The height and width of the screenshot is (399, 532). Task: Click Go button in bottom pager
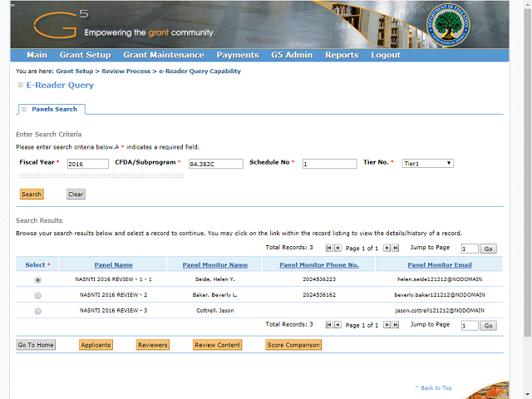point(488,326)
